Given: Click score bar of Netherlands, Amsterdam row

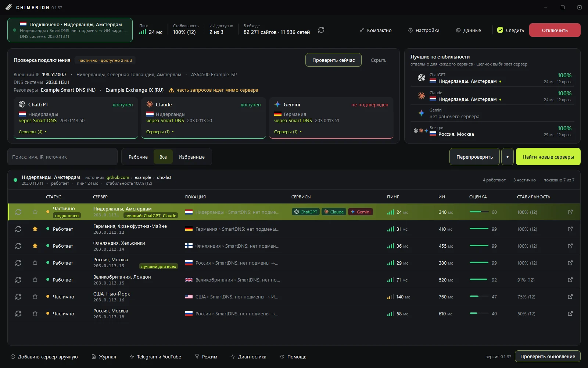Looking at the screenshot, I should tap(479, 212).
